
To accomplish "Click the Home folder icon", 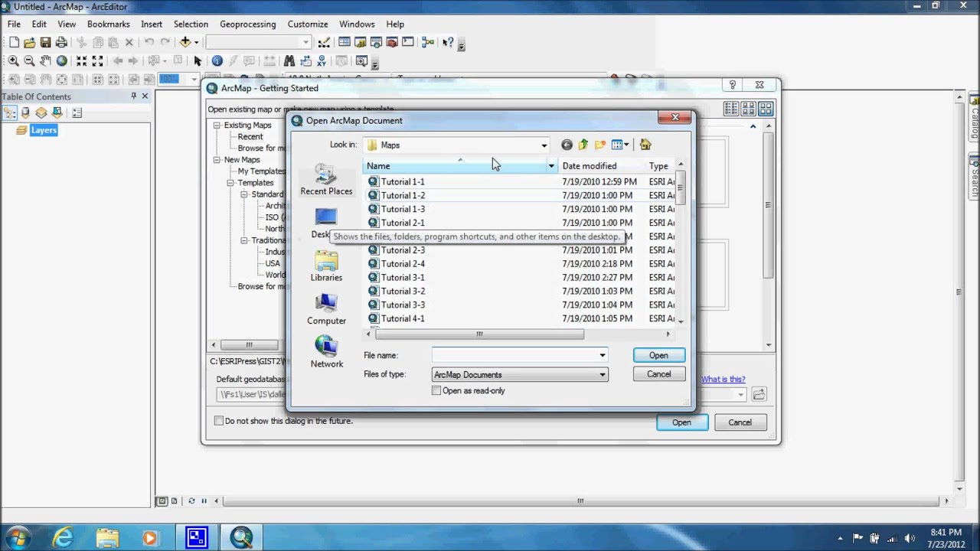I will [x=645, y=145].
